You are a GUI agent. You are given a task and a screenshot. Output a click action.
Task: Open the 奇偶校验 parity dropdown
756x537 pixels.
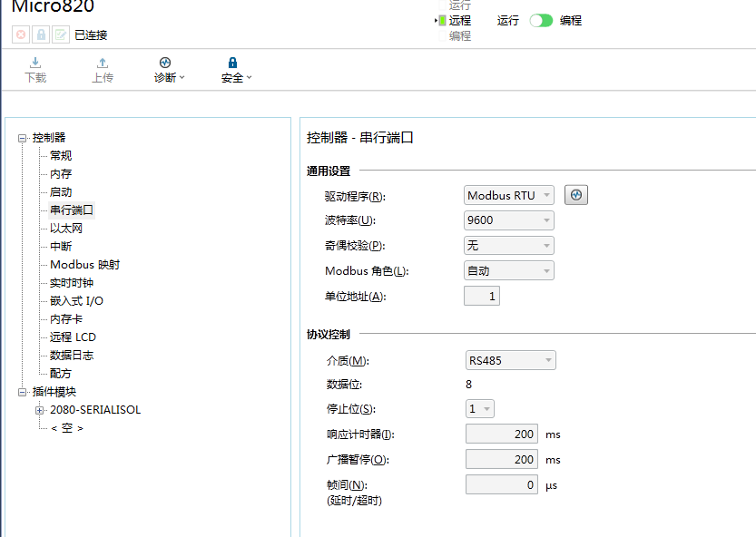pyautogui.click(x=508, y=245)
